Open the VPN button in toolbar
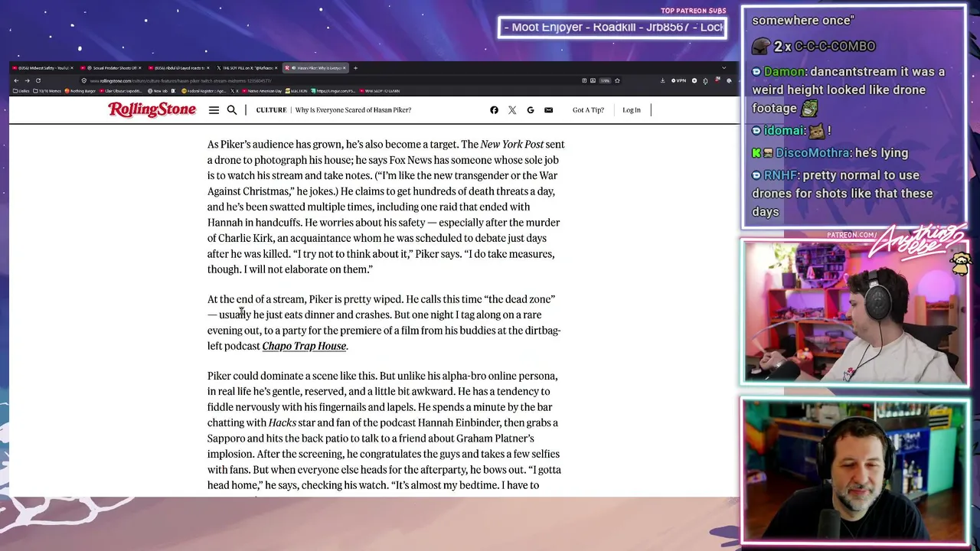This screenshot has width=980, height=551. (x=679, y=80)
